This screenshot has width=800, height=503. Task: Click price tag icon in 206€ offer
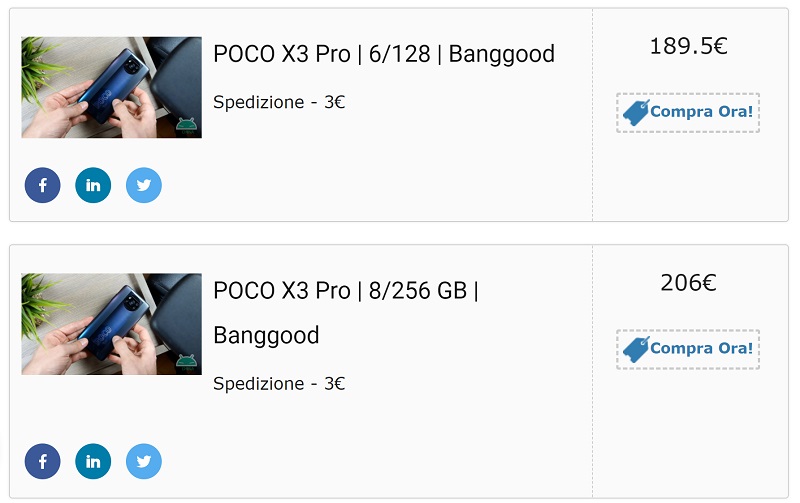636,349
